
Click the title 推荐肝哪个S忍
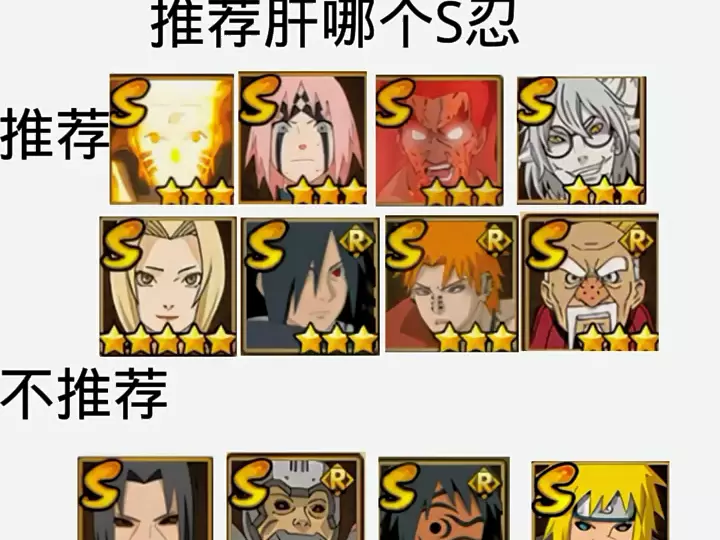[335, 24]
